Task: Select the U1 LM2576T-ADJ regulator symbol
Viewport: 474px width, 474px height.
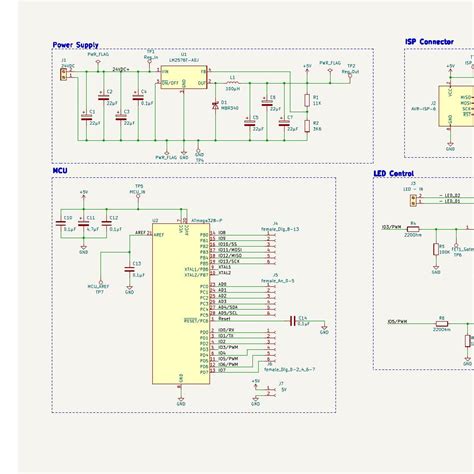Action: coord(184,77)
